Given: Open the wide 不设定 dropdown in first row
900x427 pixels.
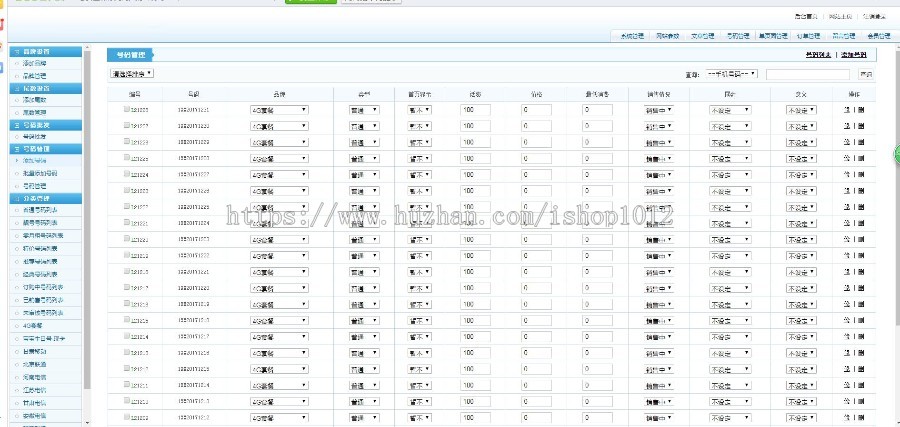Looking at the screenshot, I should click(730, 110).
